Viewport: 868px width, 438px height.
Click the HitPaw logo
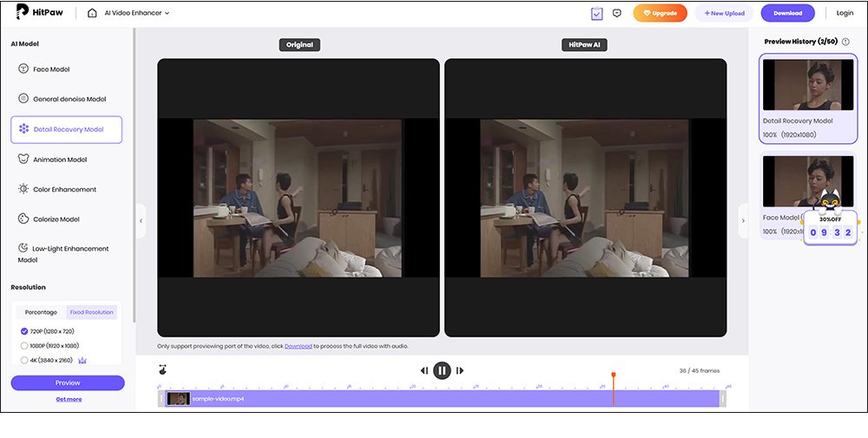point(37,12)
